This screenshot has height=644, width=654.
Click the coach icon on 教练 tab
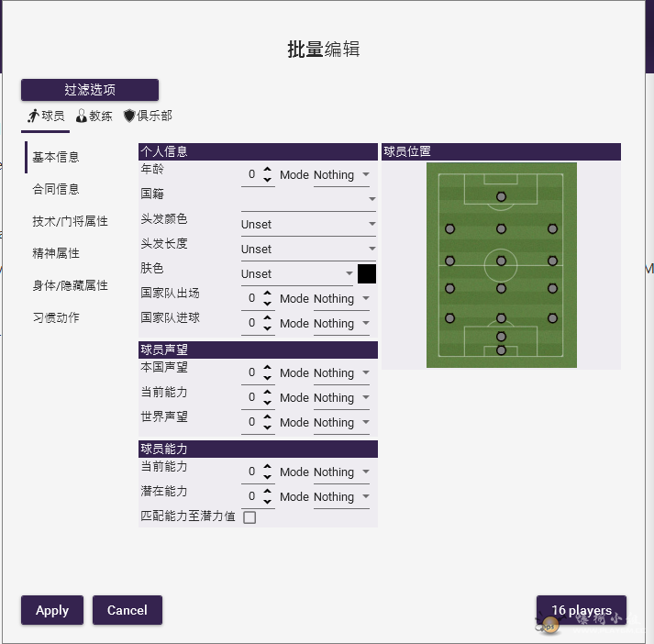point(82,116)
